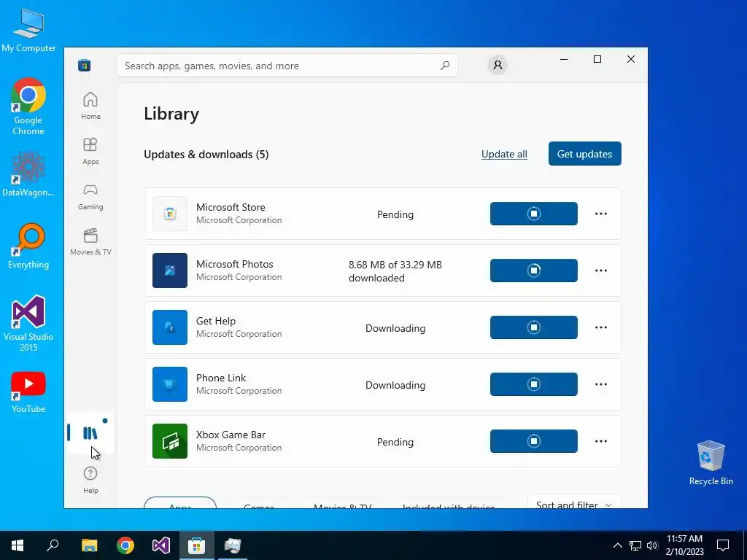Image resolution: width=747 pixels, height=560 pixels.
Task: Open more options for Microsoft Store row
Action: tap(601, 214)
